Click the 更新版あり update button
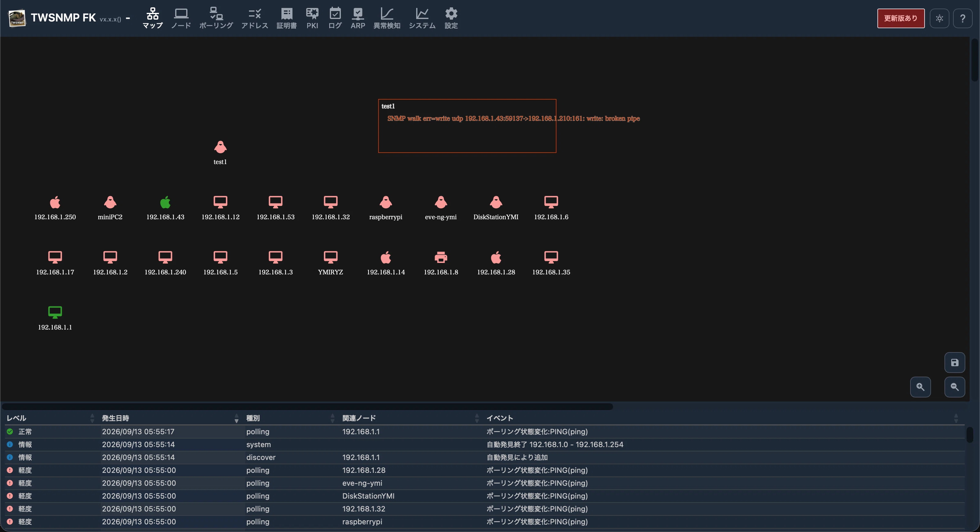 (900, 18)
